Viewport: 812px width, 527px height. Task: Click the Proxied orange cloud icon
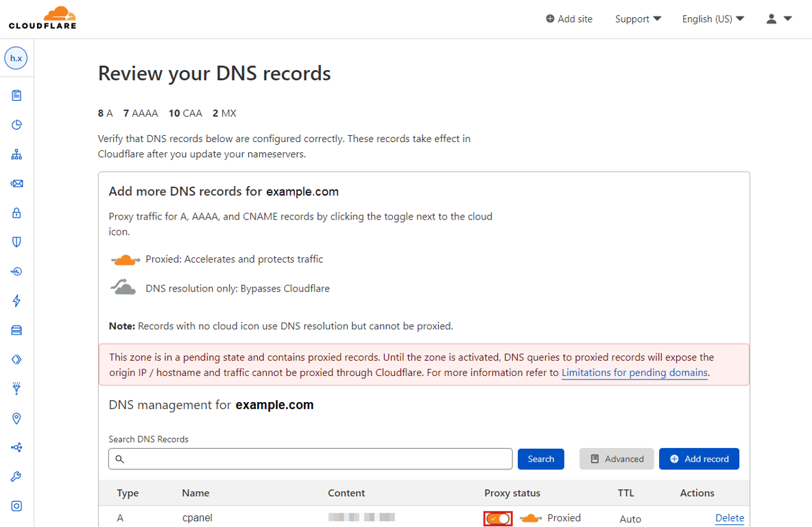pos(529,517)
